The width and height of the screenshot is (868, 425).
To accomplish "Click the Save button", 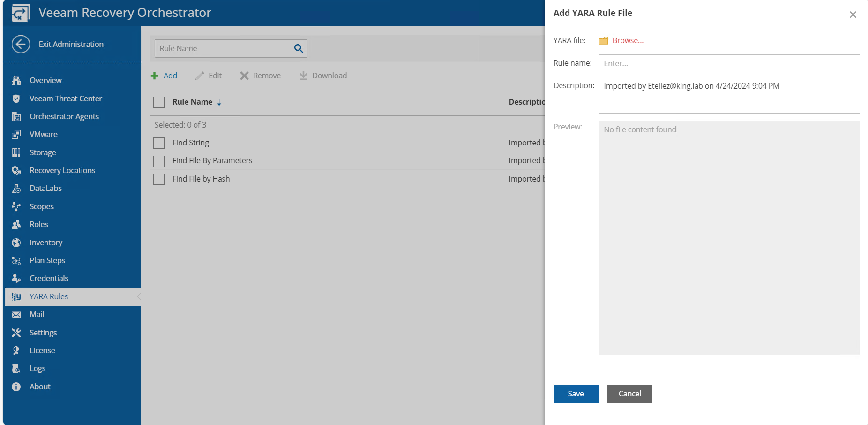I will pos(576,394).
